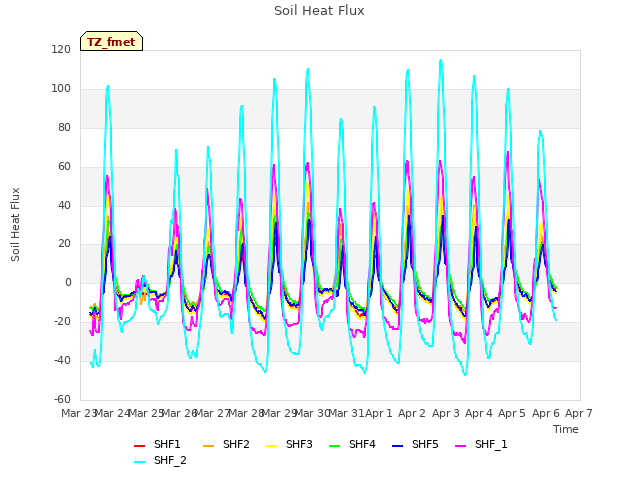The width and height of the screenshot is (640, 480).
Task: Click the Apr 3 x-axis date label
Action: click(x=446, y=413)
